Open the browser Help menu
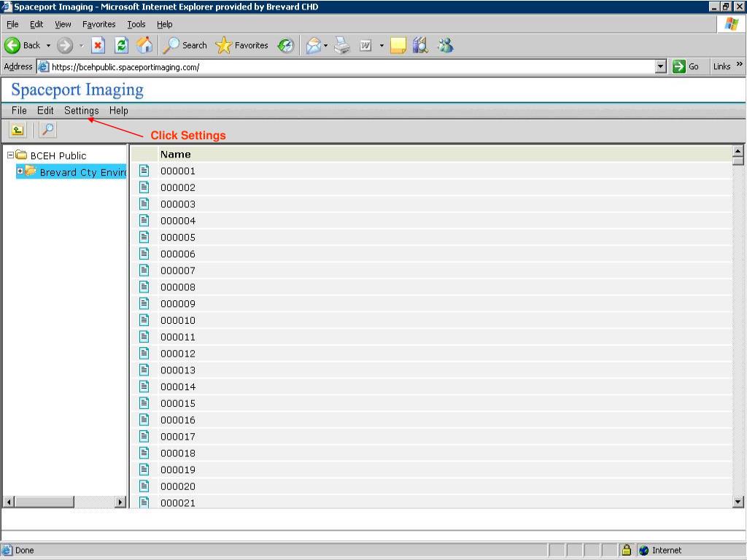This screenshot has height=560, width=747. click(x=165, y=24)
